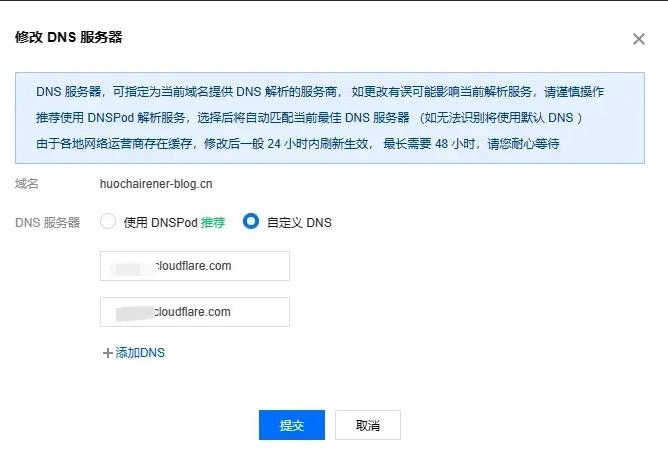Click the 添加DNS link text
The height and width of the screenshot is (463, 668).
pos(140,353)
